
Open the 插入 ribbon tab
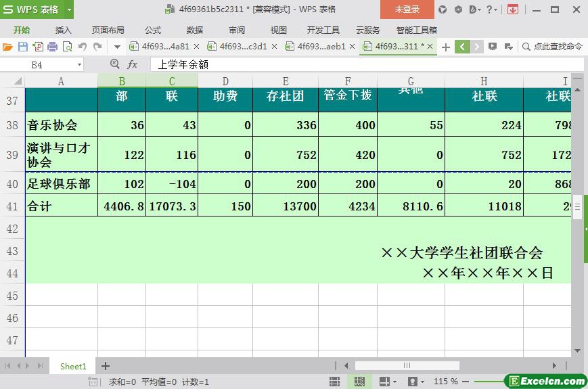(63, 30)
